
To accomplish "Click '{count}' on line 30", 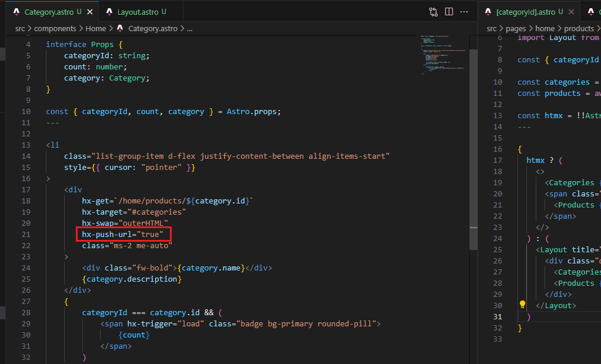I will click(x=134, y=335).
